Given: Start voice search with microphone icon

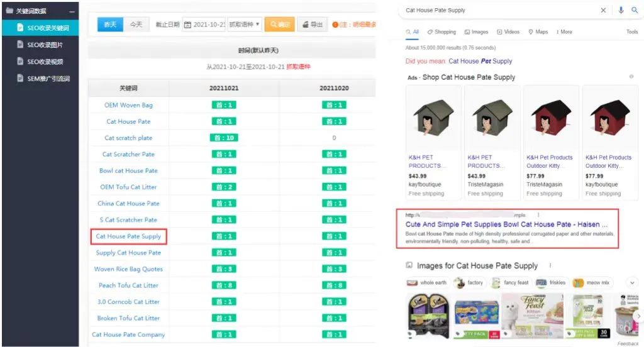Looking at the screenshot, I should 621,11.
